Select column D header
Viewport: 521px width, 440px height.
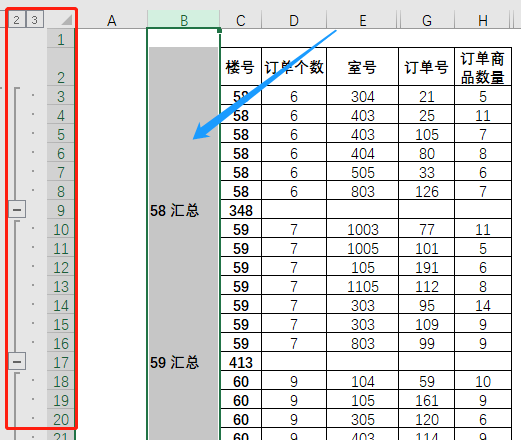[x=294, y=21]
